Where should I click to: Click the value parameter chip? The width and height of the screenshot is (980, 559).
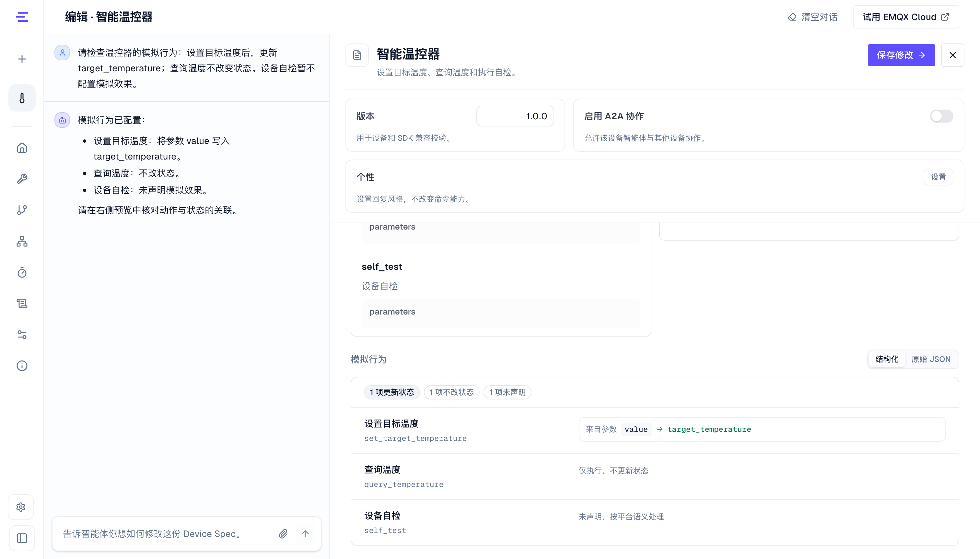pos(636,429)
